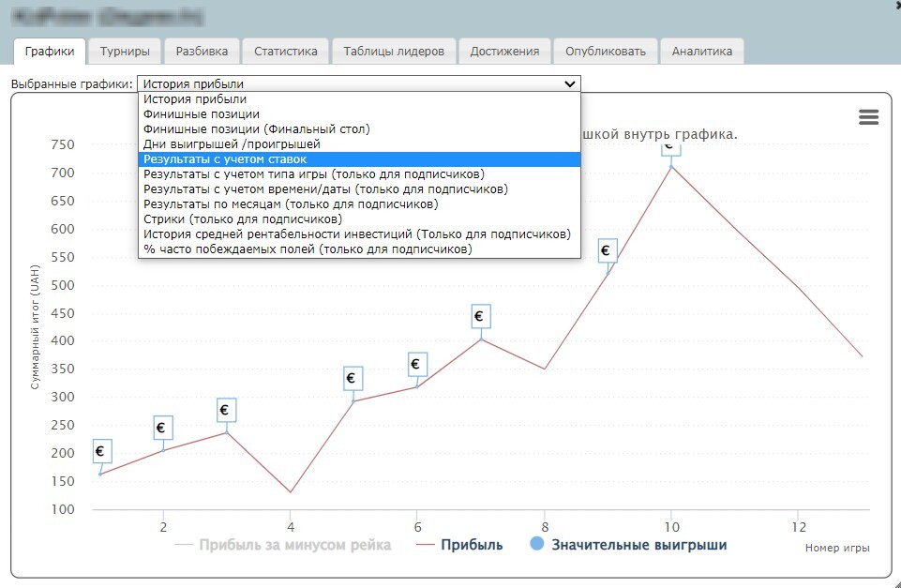
Task: Choose 'Финишные позиции (Финальный стол)' option
Action: tap(256, 129)
